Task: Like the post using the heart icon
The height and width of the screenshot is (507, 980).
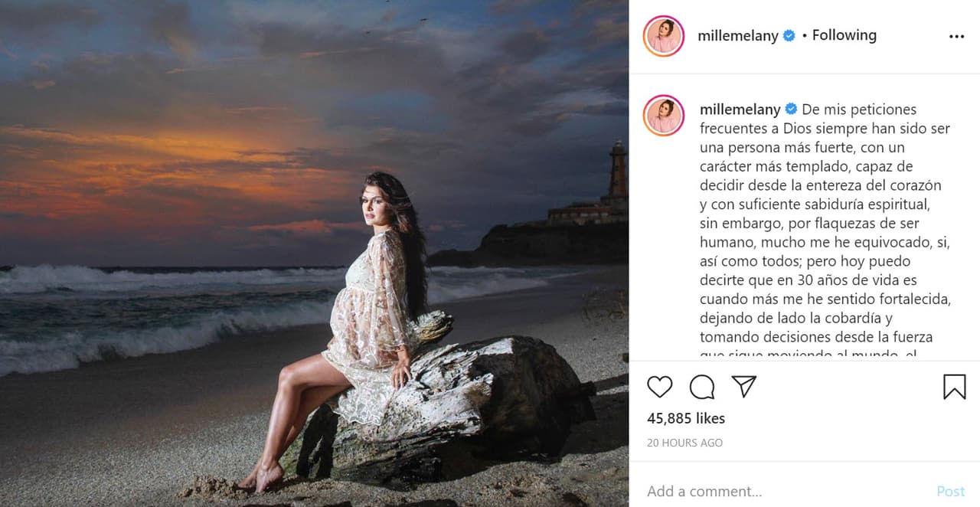Action: 659,388
